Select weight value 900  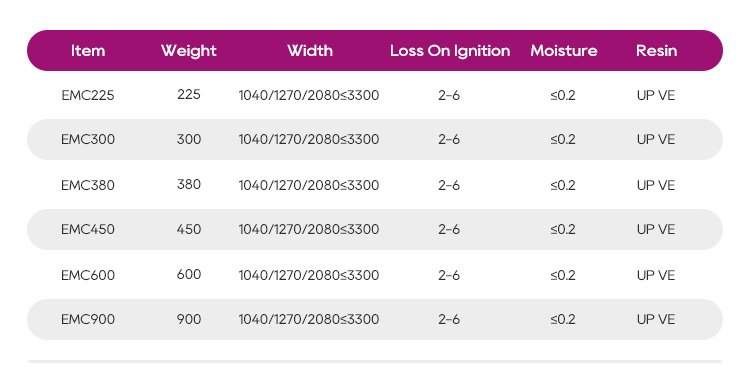(188, 319)
